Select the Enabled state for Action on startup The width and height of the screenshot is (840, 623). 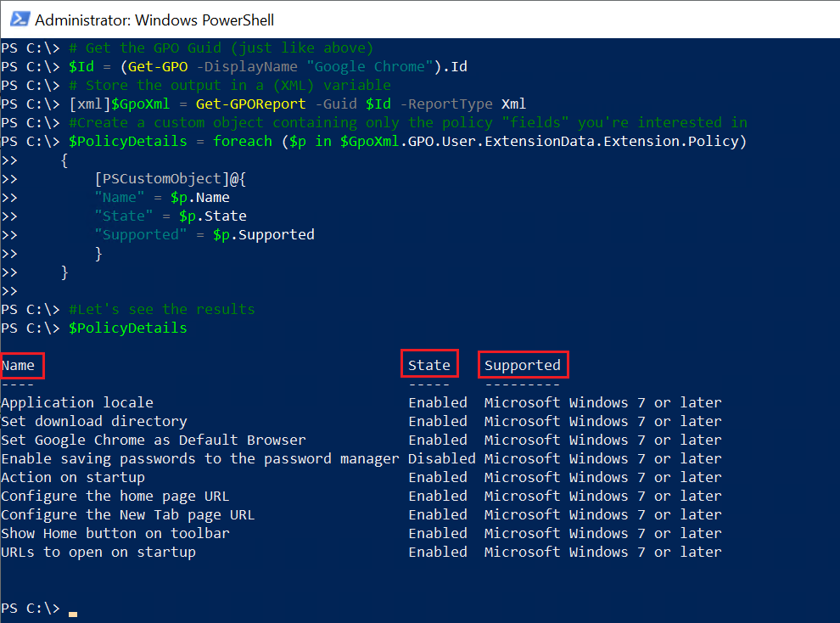coord(437,476)
